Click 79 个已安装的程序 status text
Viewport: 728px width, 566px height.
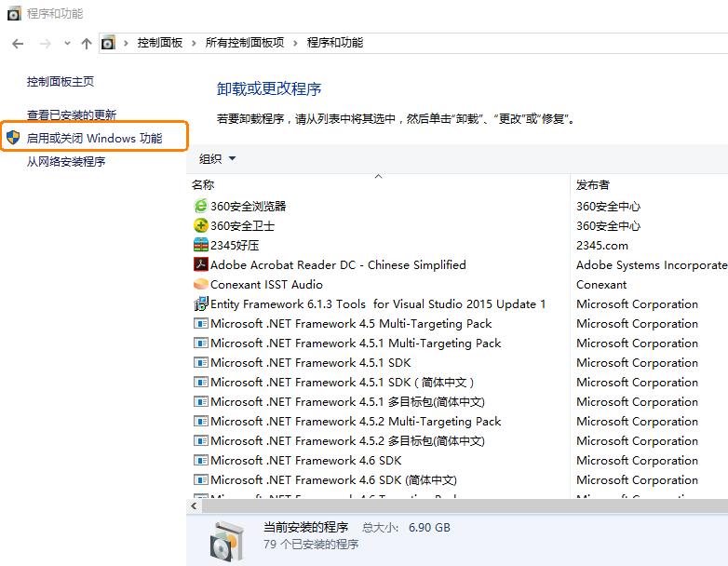[311, 545]
